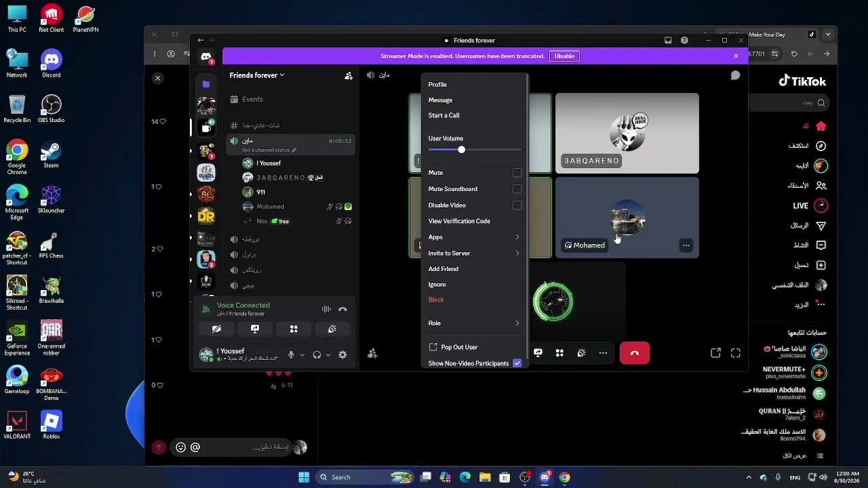Open Chrome from the taskbar

(x=564, y=477)
